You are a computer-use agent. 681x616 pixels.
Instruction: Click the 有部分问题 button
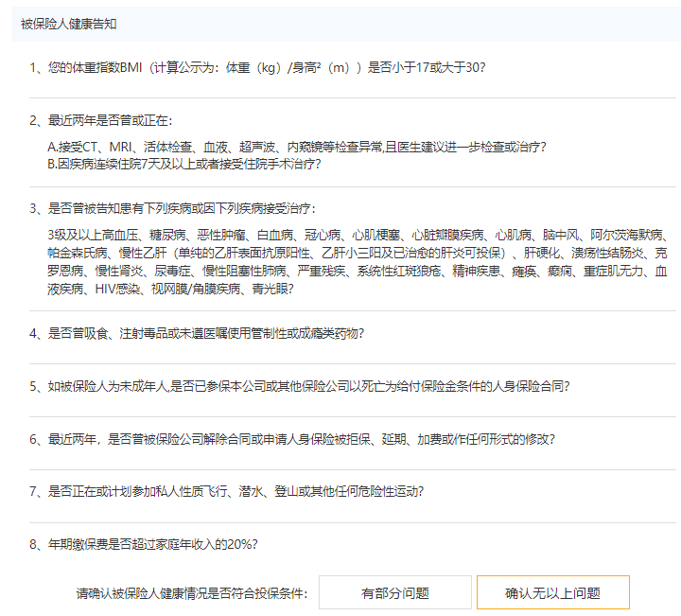click(394, 593)
